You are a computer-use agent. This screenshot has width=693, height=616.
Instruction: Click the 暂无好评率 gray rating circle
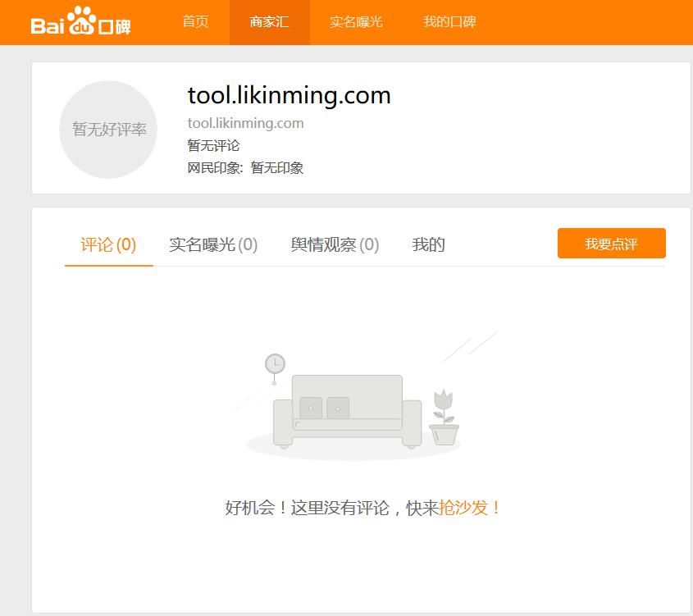coord(108,130)
